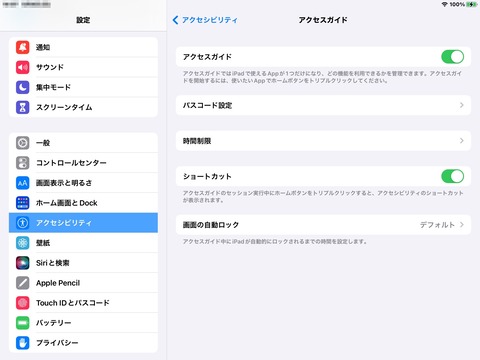This screenshot has width=480, height=360.
Task: Tap the Wi-Fi status icon
Action: (x=444, y=4)
